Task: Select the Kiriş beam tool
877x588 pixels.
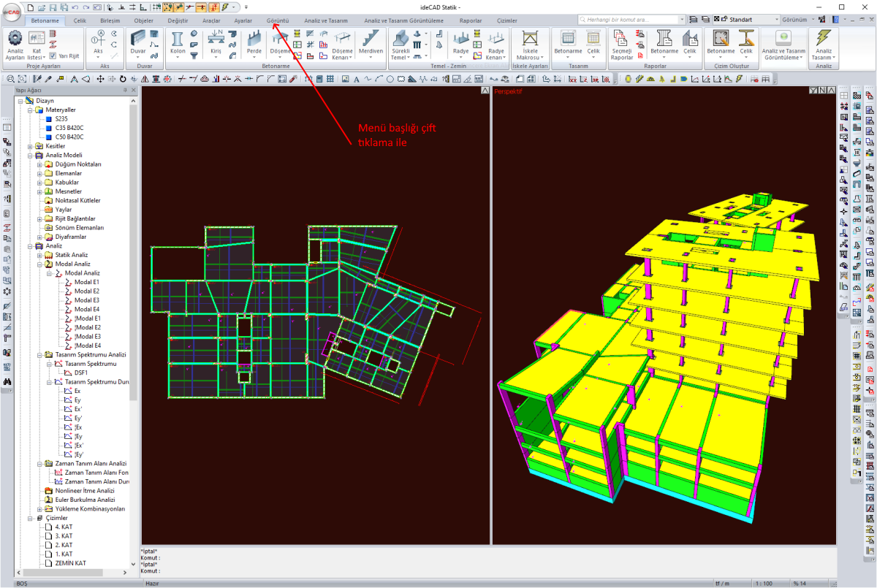Action: tap(216, 42)
